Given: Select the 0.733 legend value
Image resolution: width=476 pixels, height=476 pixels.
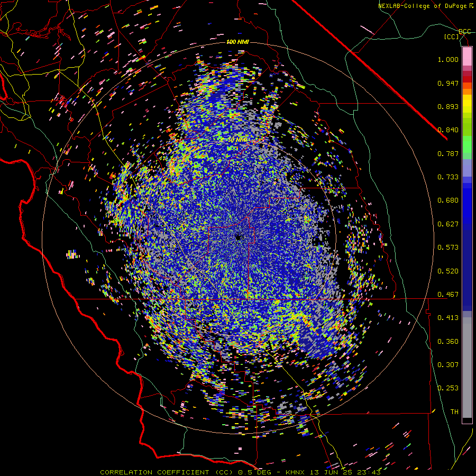Looking at the screenshot, I should click(x=448, y=177).
